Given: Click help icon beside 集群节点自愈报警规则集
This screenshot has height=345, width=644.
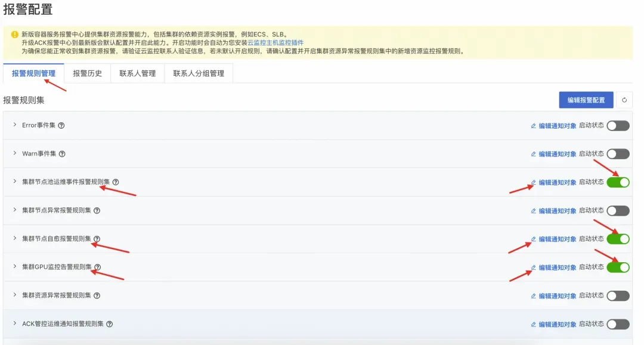Looking at the screenshot, I should pyautogui.click(x=97, y=239).
